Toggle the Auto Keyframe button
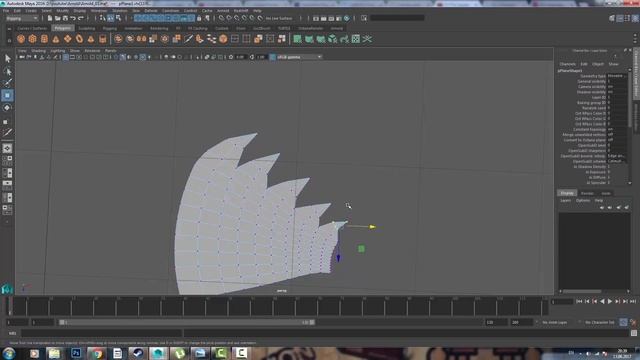640x360 pixels. (623, 322)
